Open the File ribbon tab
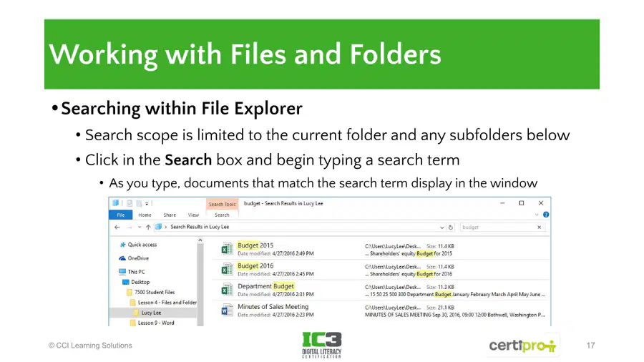The width and height of the screenshot is (644, 362). click(x=121, y=215)
